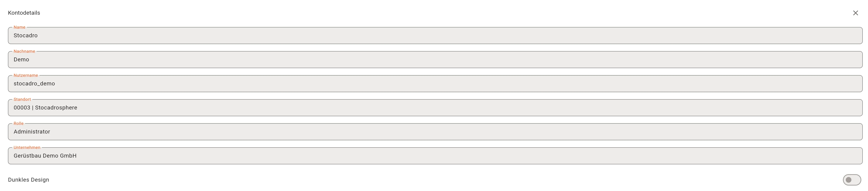Image resolution: width=868 pixels, height=191 pixels.
Task: Close the Kontodetails dialog with X icon
Action: coord(855,13)
